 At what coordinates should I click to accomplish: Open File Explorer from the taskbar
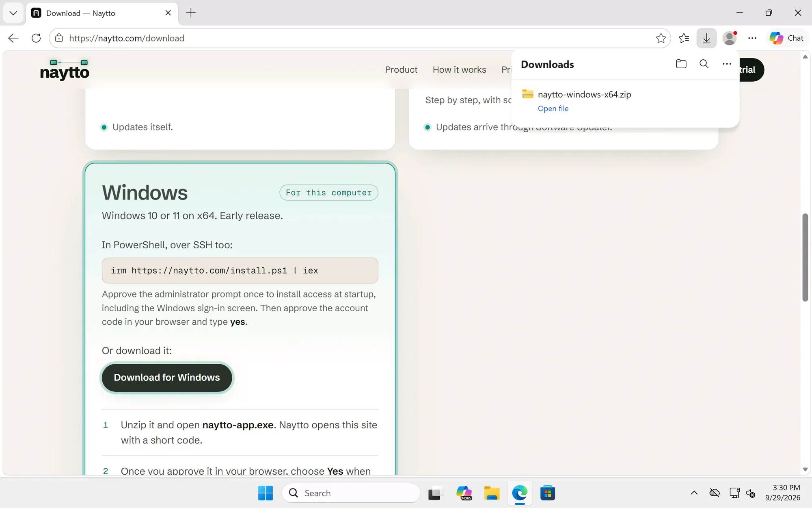click(x=492, y=493)
